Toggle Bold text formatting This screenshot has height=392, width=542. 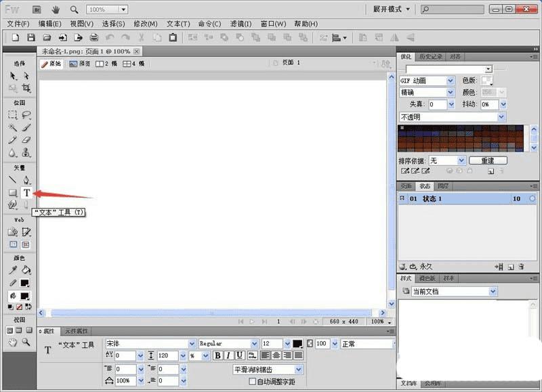217,355
